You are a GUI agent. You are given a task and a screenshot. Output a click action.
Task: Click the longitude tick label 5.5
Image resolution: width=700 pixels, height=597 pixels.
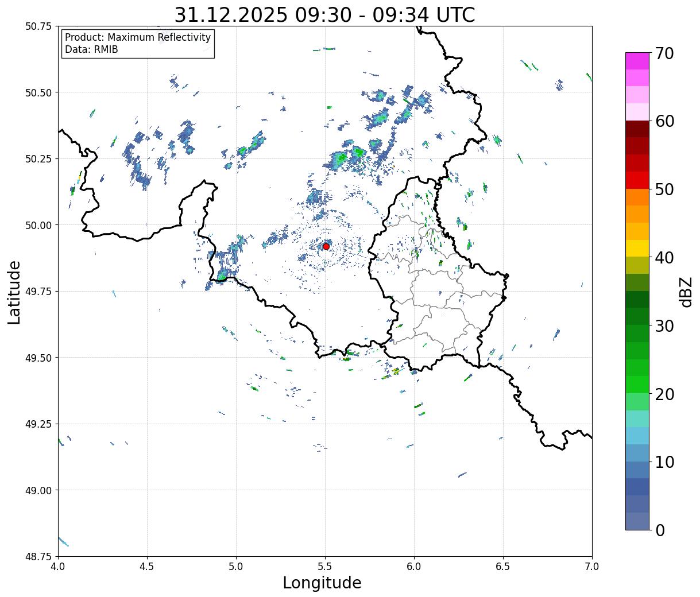325,567
